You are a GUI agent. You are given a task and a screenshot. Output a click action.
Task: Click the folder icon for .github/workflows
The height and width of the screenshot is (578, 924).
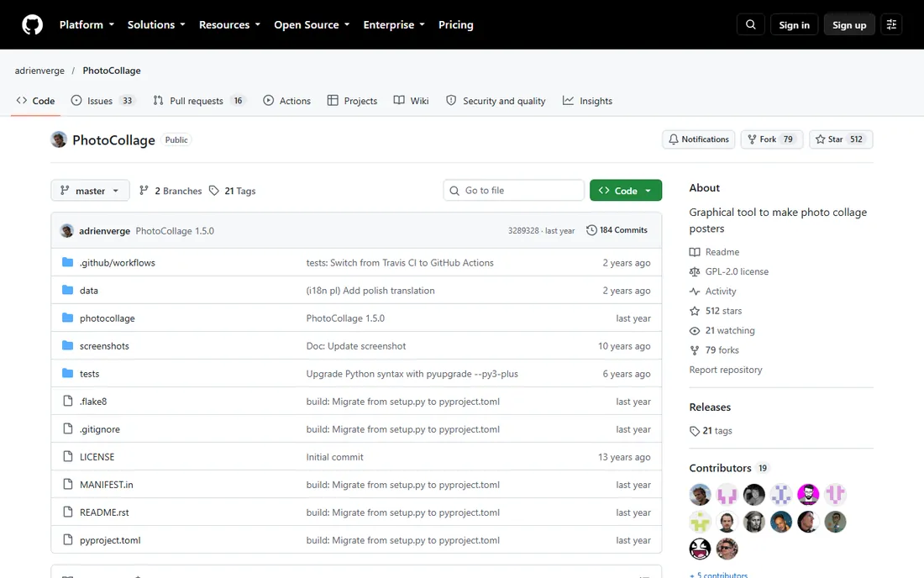(x=68, y=262)
